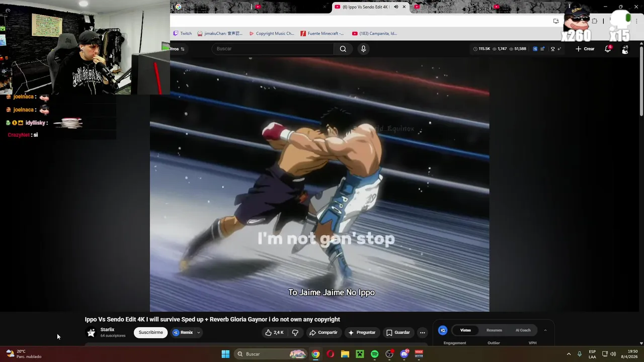
Task: Open the Fuente Minecraft bookmark
Action: [x=322, y=34]
